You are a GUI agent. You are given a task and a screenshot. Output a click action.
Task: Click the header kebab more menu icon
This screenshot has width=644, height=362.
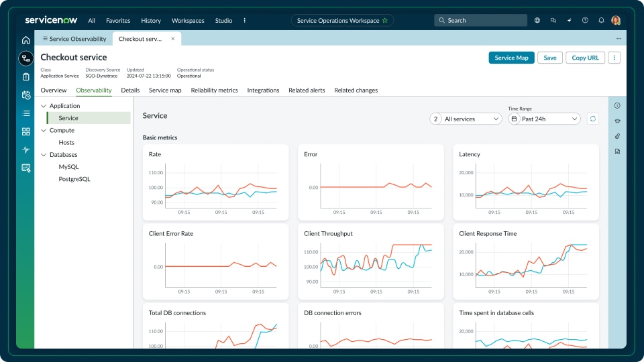point(244,21)
